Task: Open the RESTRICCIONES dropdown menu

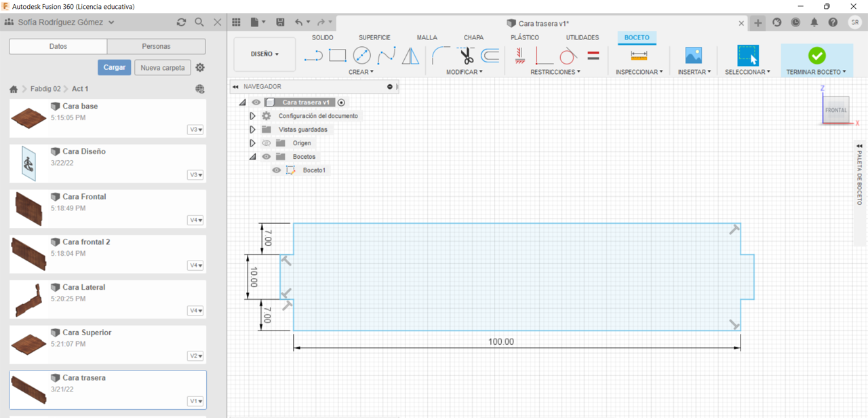Action: [555, 72]
